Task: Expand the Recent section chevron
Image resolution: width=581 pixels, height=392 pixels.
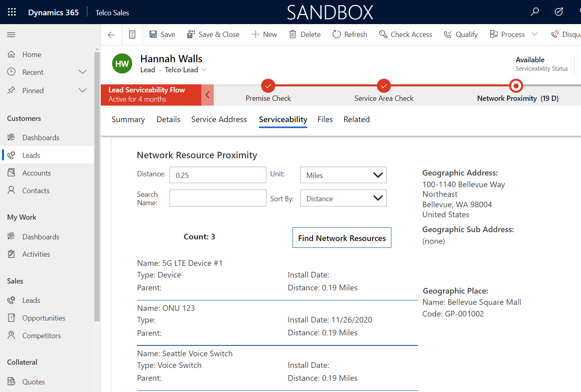Action: 82,72
